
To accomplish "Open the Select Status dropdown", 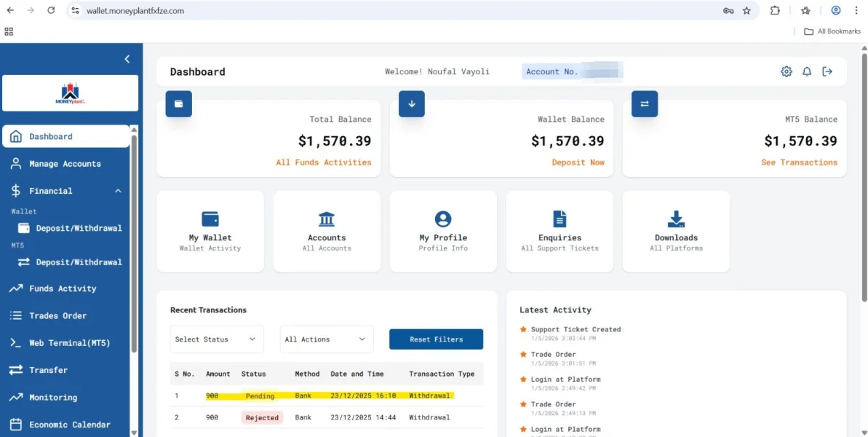I will (x=216, y=339).
